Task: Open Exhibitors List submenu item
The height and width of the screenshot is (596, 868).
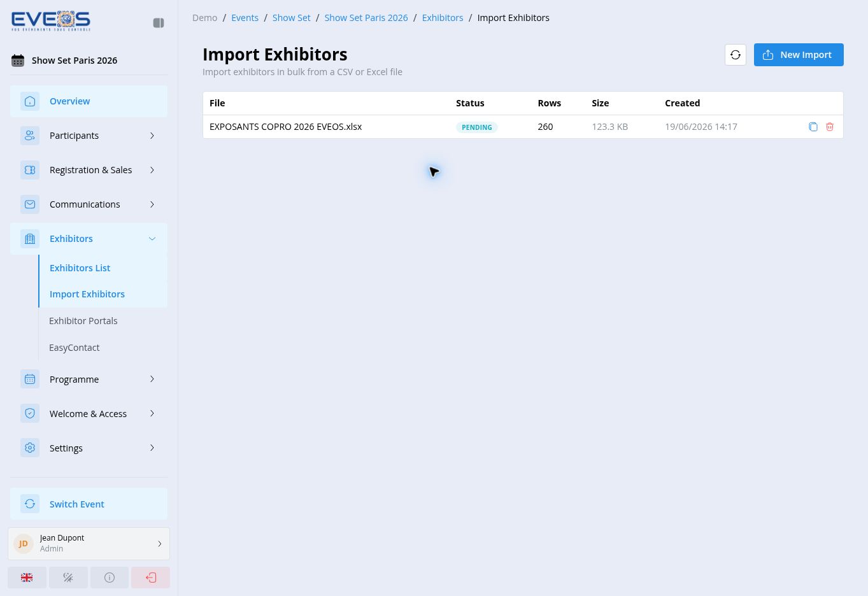Action: tap(103, 268)
